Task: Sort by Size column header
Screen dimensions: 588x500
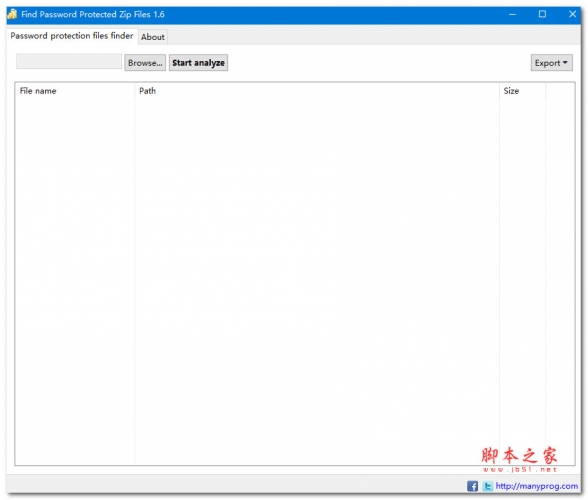Action: pyautogui.click(x=522, y=91)
